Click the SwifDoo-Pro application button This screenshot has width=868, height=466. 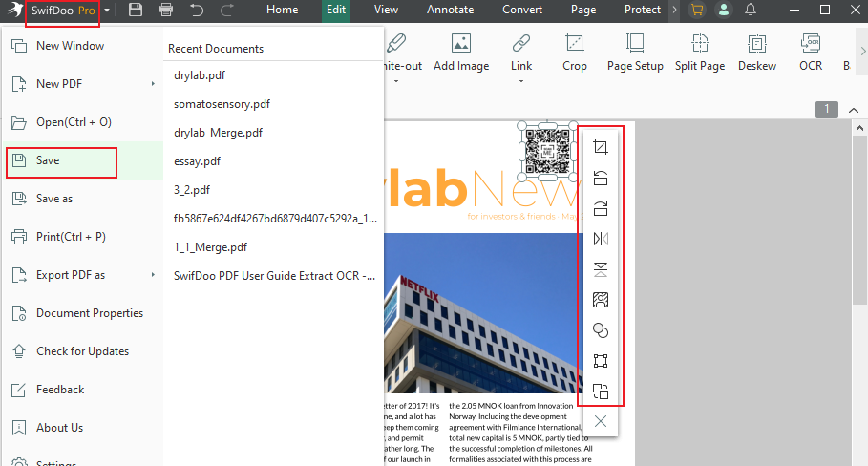(63, 10)
